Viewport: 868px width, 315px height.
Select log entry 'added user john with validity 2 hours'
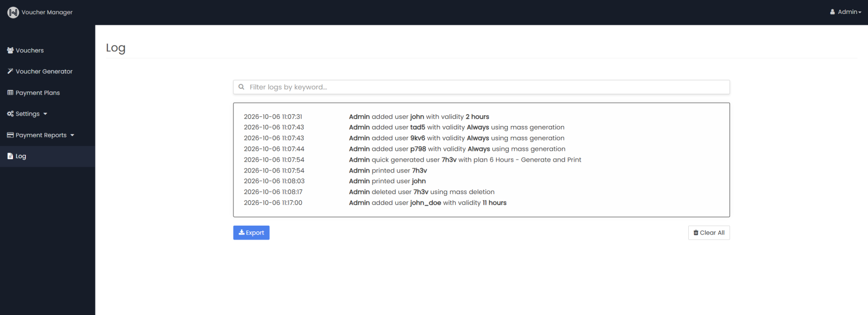tap(419, 117)
